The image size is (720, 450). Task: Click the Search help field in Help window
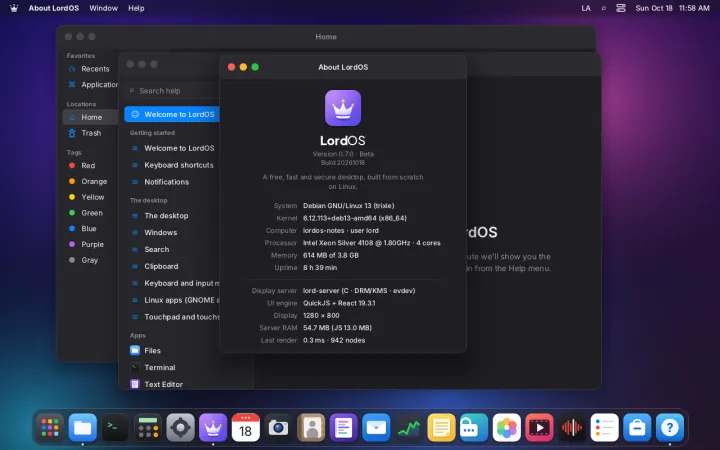(x=172, y=91)
